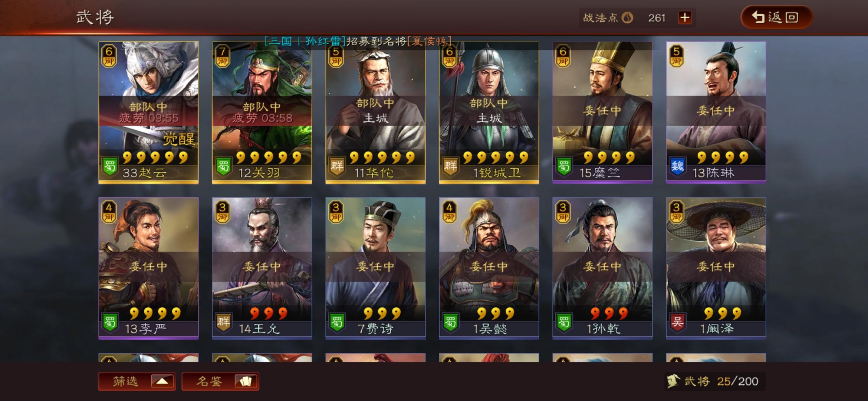Add tactic points with the plus icon
Viewport: 868px width, 401px height.
[685, 17]
